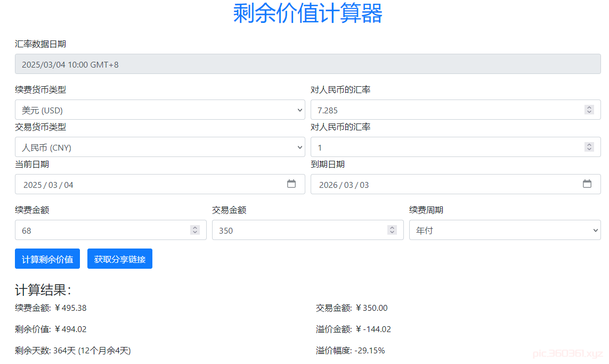
Task: Click spinner arrows on USD exchange rate field
Action: (x=589, y=110)
